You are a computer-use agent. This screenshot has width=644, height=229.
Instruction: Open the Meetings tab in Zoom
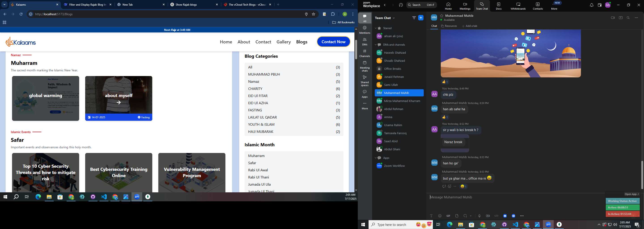[465, 6]
